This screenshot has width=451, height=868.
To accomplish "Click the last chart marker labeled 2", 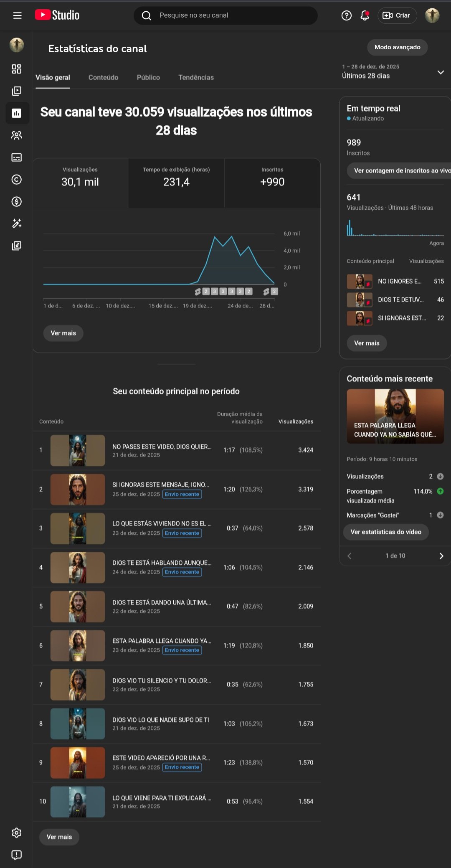I will tap(274, 292).
